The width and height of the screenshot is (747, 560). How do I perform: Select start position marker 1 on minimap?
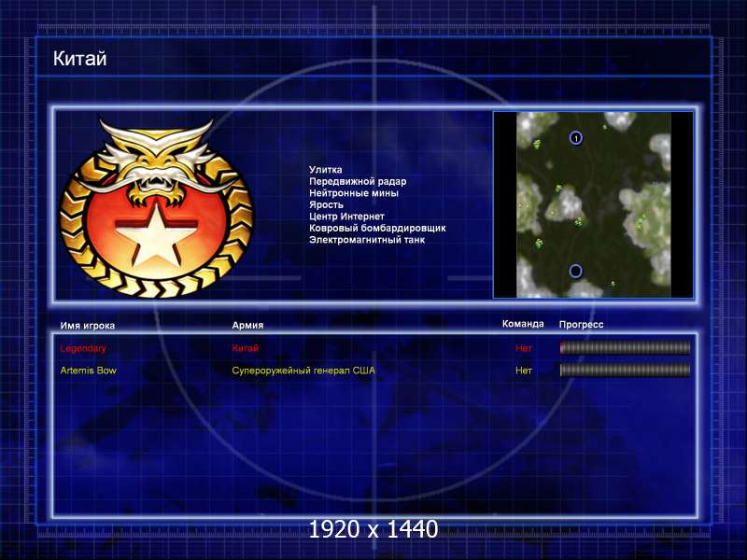(x=575, y=138)
